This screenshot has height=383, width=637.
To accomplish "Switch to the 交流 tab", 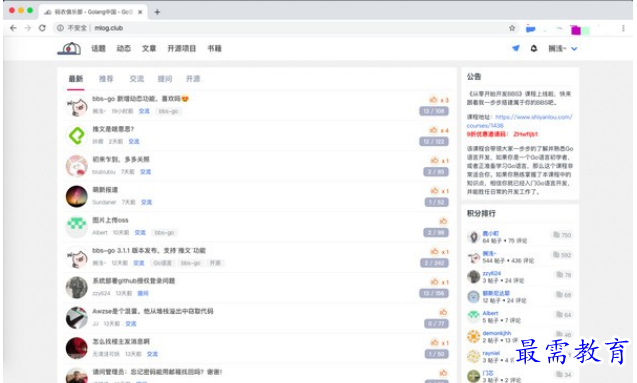I will pos(136,79).
